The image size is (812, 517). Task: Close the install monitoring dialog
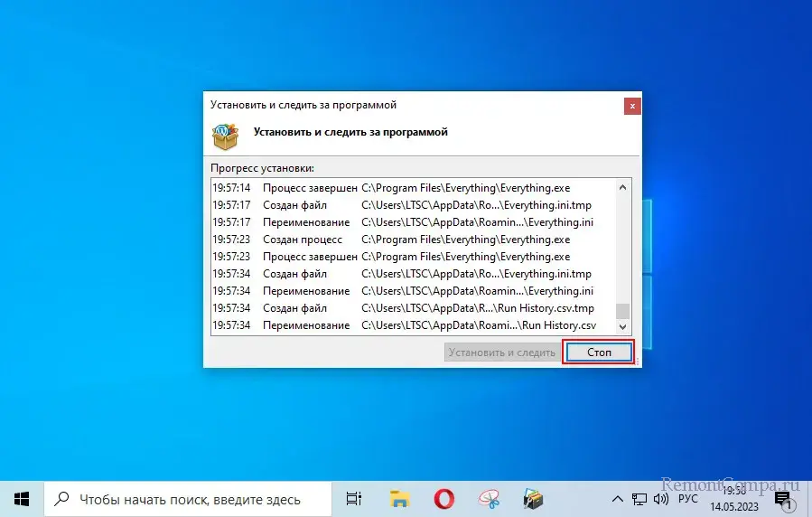632,106
